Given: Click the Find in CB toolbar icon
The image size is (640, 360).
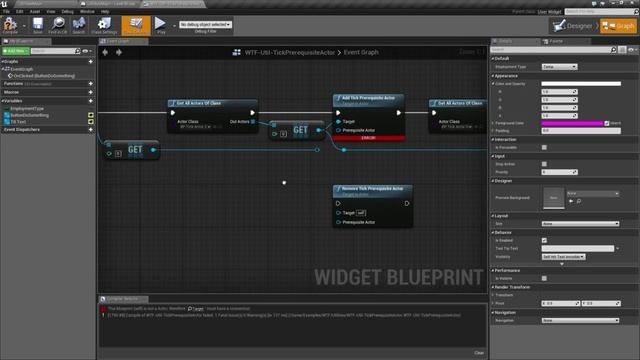Looking at the screenshot, I should coord(58,25).
